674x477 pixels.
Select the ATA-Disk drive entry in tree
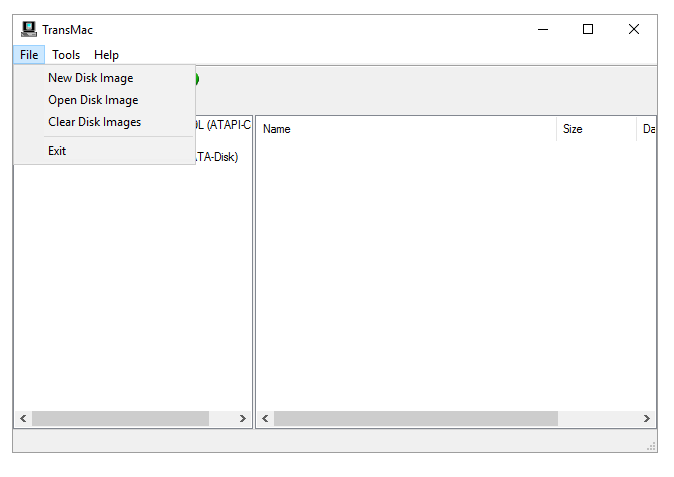(x=217, y=157)
